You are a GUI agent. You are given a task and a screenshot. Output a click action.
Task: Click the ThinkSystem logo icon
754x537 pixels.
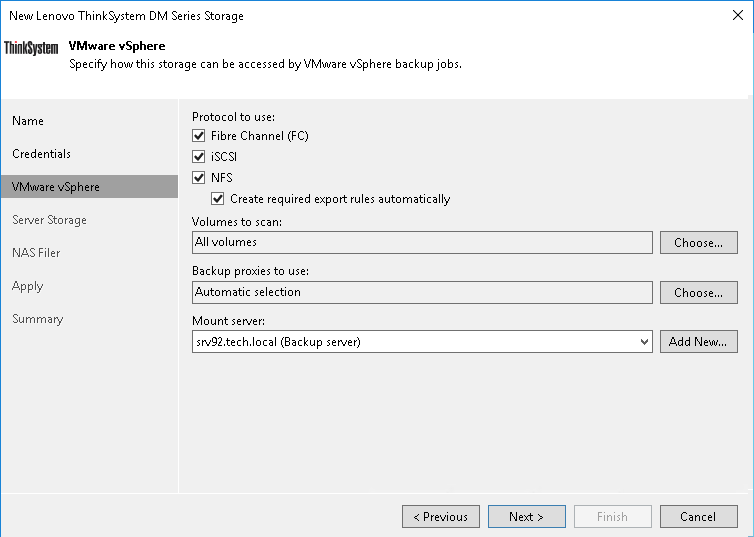coord(32,48)
